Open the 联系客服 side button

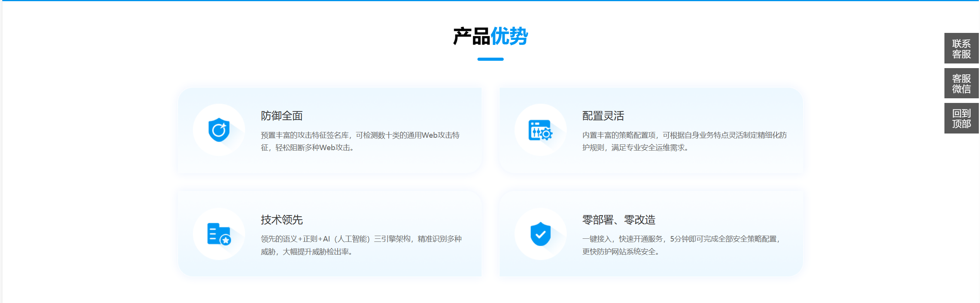pos(961,49)
